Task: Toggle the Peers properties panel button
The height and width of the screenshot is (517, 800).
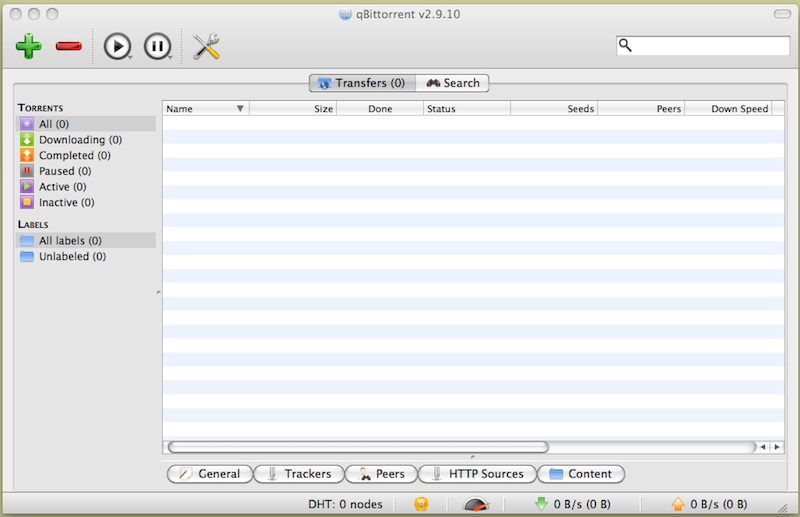Action: [x=380, y=474]
